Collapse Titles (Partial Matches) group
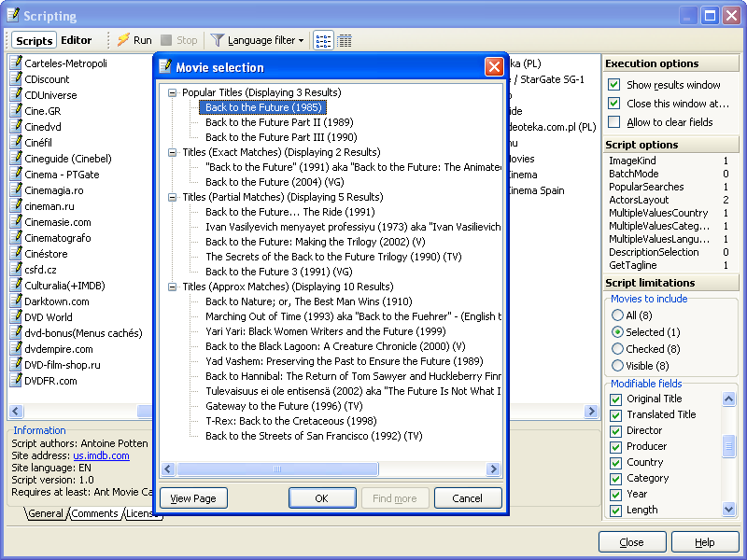 point(173,197)
